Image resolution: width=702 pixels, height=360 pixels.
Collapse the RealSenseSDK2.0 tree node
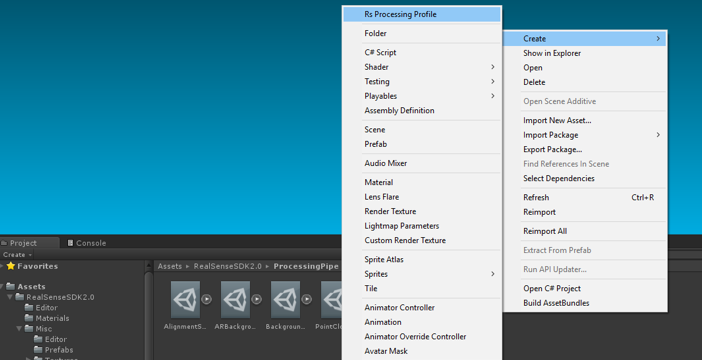point(10,297)
